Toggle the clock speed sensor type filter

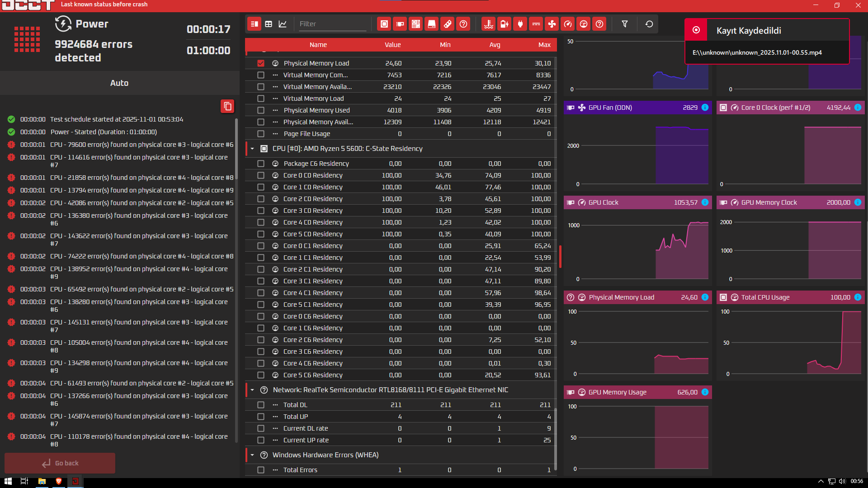click(x=568, y=24)
